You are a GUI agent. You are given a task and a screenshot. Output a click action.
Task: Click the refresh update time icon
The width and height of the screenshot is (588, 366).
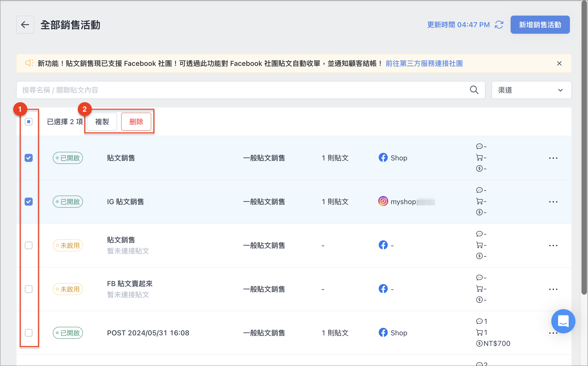click(499, 25)
